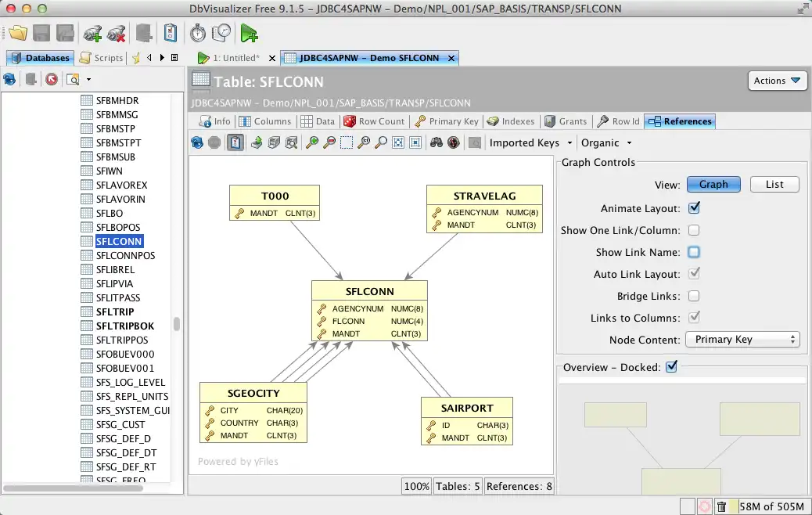Toggle the Animate Layout checkbox
This screenshot has height=515, width=812.
pyautogui.click(x=694, y=208)
